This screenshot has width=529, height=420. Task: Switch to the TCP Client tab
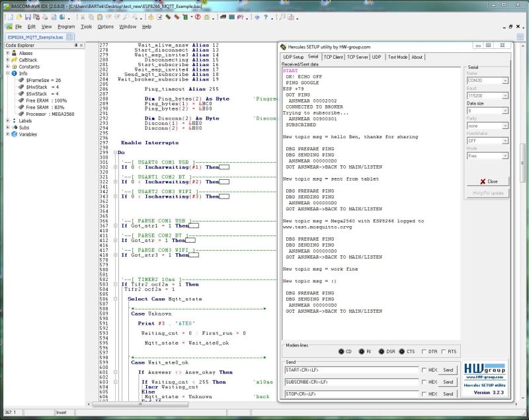tap(333, 57)
